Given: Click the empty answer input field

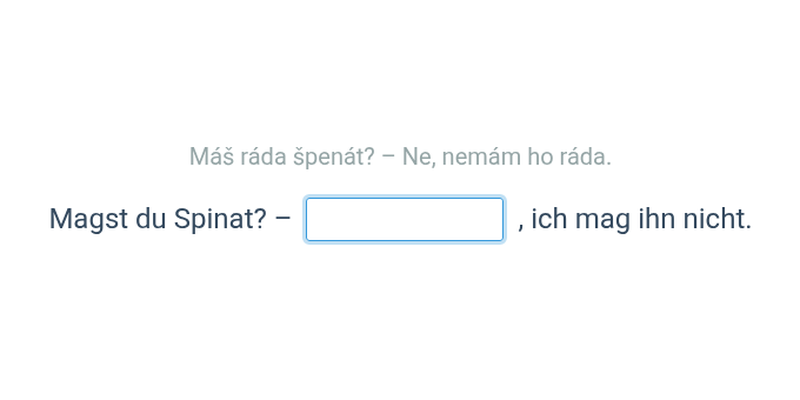Looking at the screenshot, I should coord(404,219).
